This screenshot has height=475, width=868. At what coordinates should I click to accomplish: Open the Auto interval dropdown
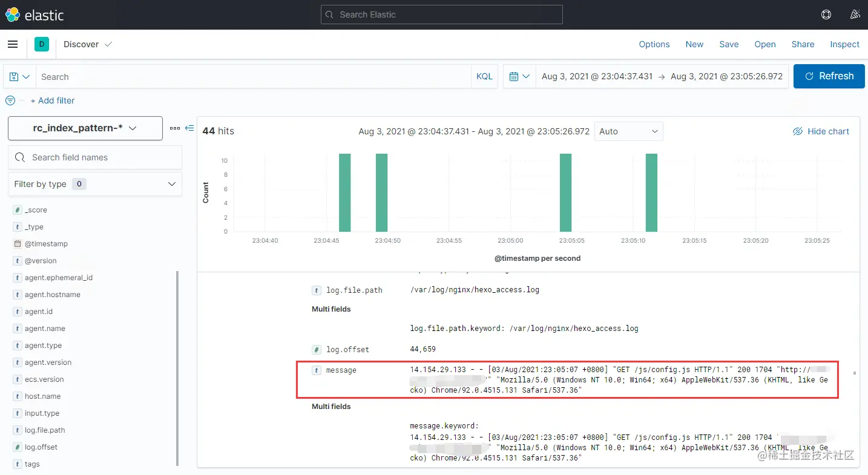point(629,131)
